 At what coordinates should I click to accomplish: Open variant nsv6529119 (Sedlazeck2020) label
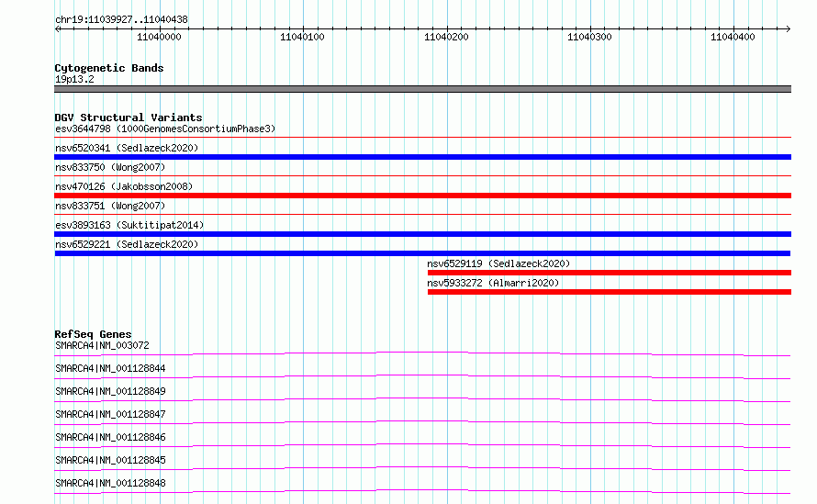(x=498, y=263)
